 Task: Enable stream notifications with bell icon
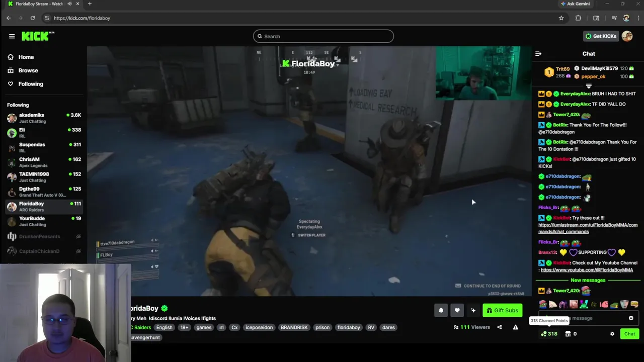[x=441, y=310]
